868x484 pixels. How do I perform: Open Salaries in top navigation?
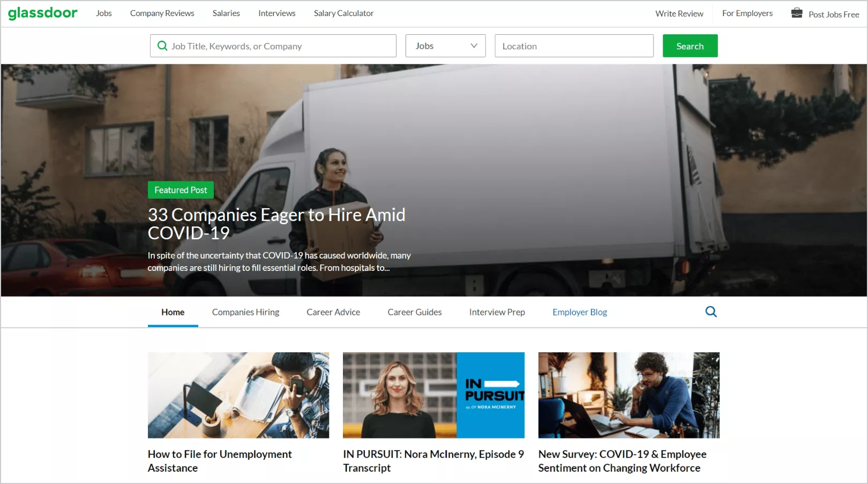[226, 13]
